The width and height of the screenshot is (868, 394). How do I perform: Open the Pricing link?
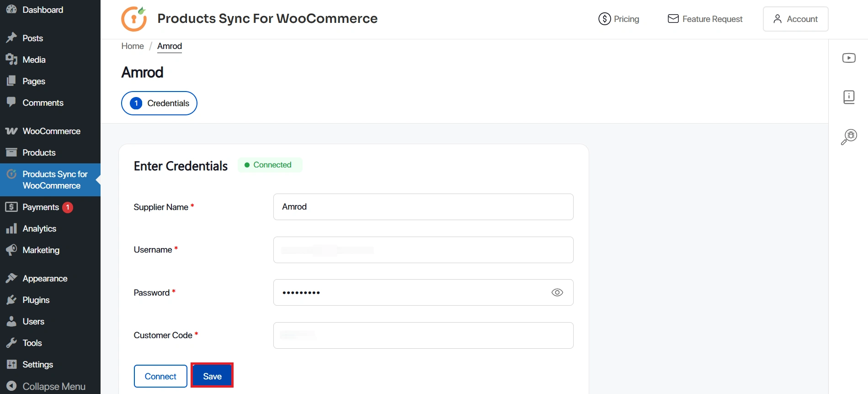click(619, 19)
